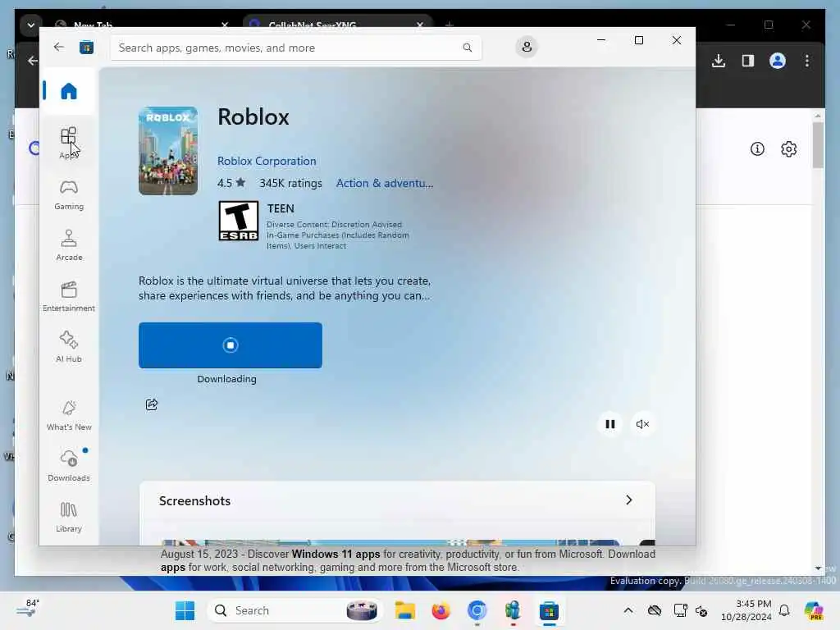
Task: Open the Arcade section in sidebar
Action: tap(69, 245)
